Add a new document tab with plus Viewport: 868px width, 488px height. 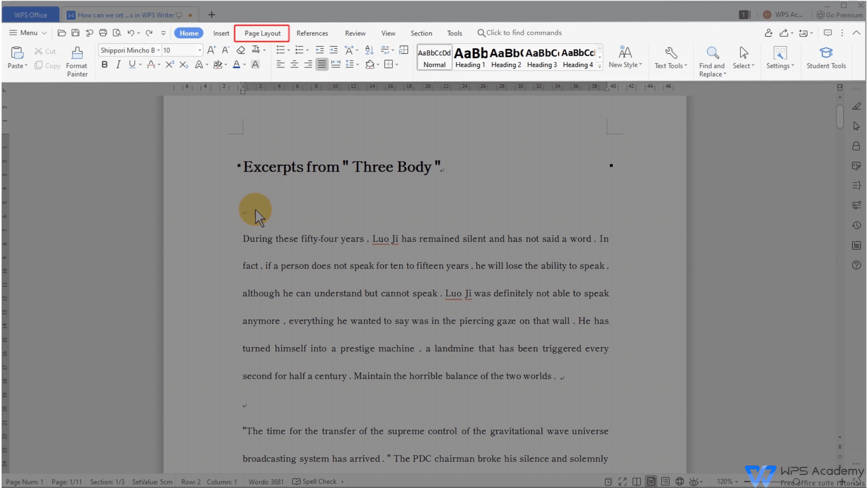point(211,15)
